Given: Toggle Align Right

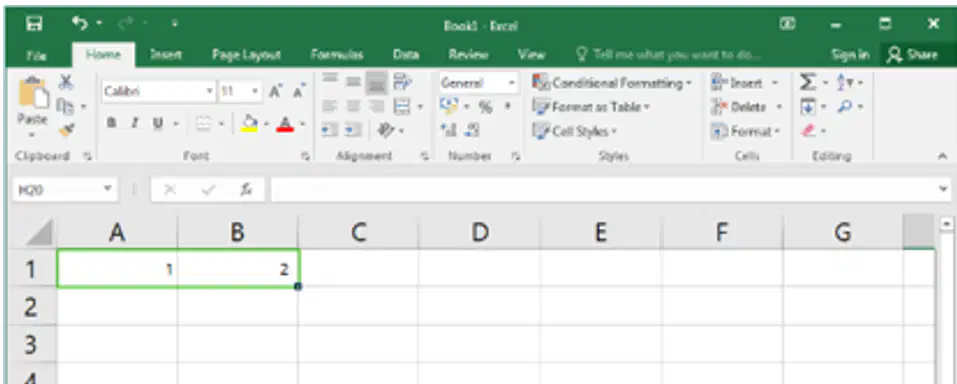Looking at the screenshot, I should [377, 107].
